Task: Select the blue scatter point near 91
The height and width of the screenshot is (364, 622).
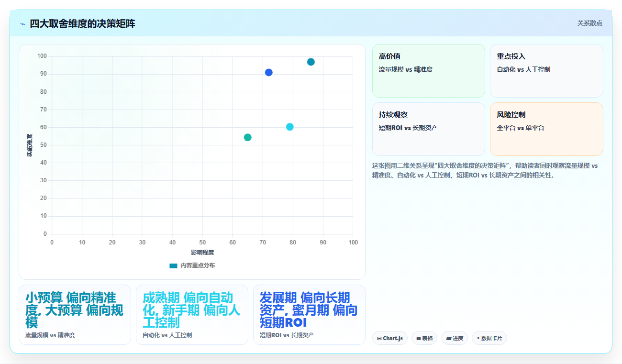Action: [x=269, y=73]
